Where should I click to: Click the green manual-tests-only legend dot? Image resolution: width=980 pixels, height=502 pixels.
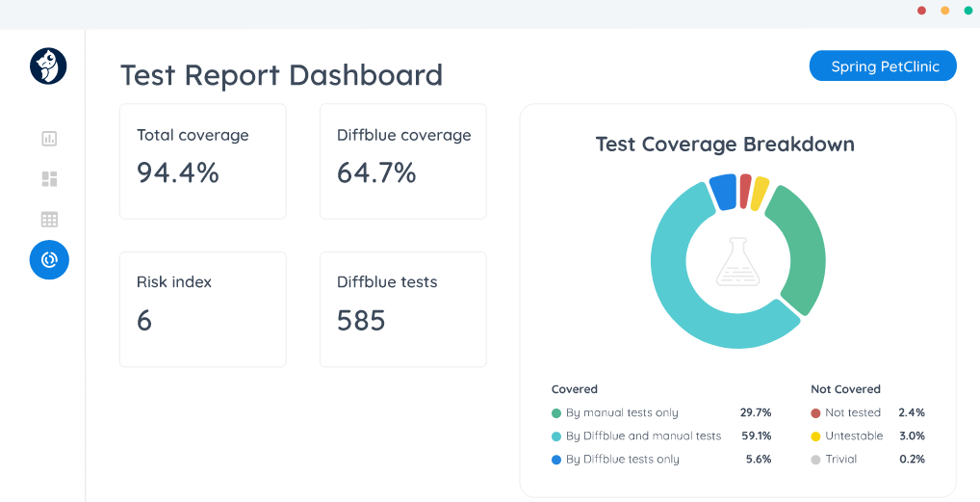click(556, 413)
